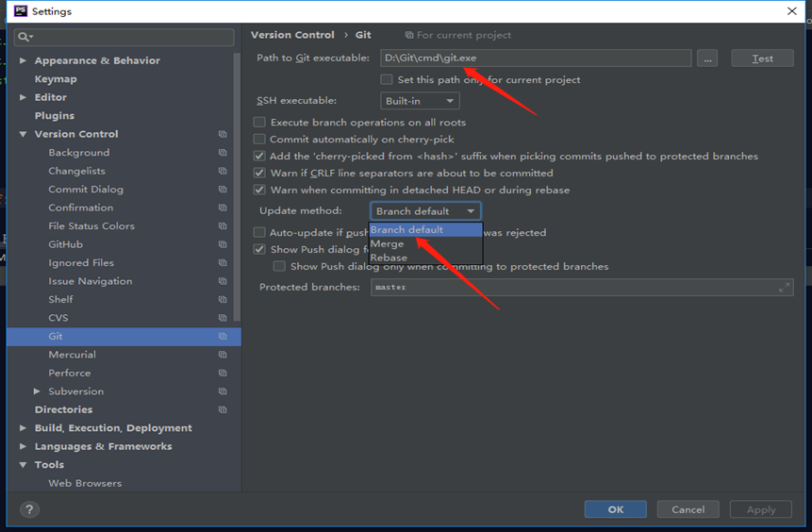
Task: Click the Path to Git executable field
Action: [x=536, y=58]
